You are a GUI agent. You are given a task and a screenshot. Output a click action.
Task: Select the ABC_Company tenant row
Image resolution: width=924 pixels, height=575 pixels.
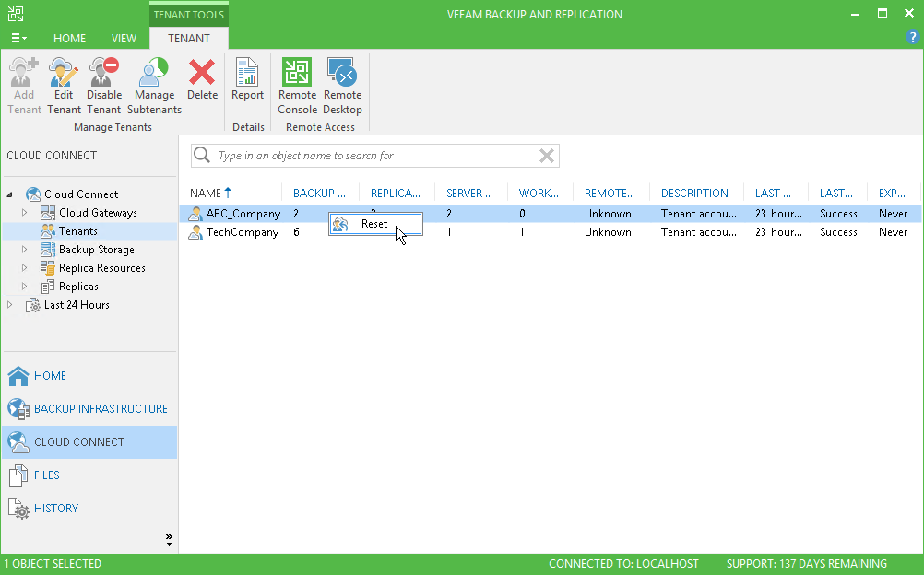tap(551, 214)
